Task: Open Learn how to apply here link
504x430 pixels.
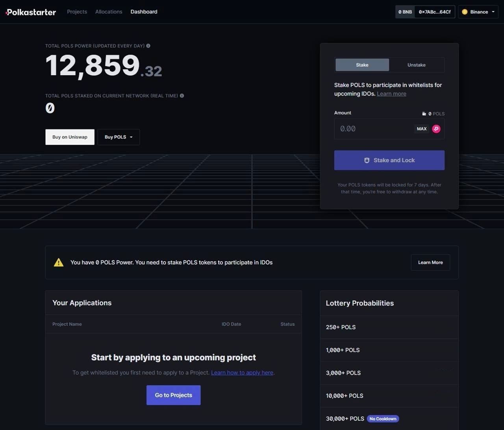Action: pos(242,373)
